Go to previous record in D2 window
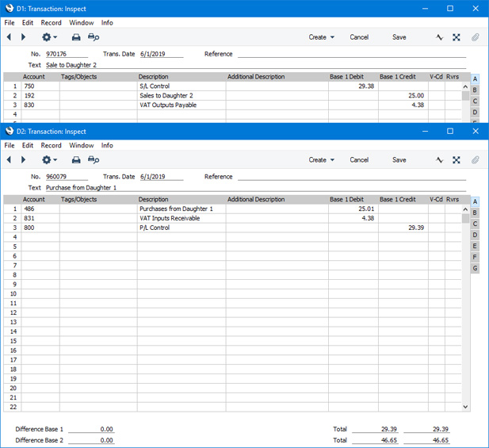 coord(9,159)
